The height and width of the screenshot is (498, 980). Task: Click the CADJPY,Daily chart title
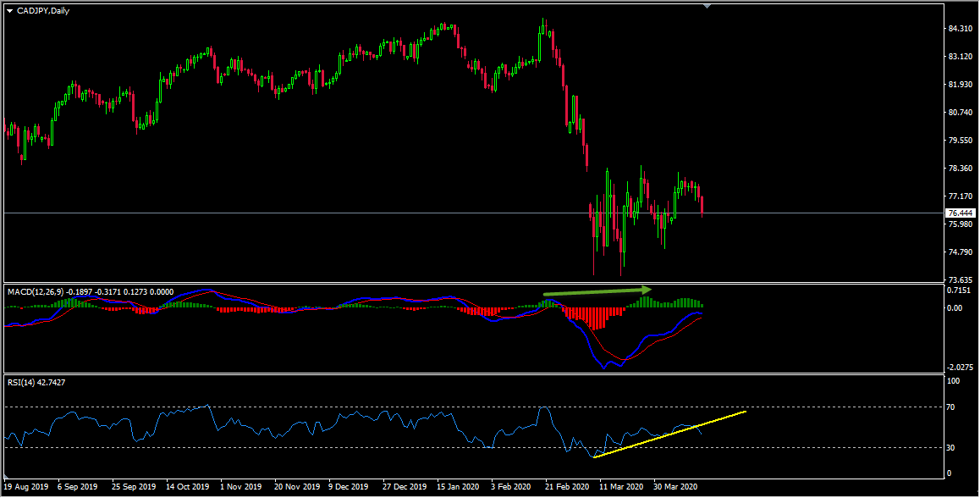[x=43, y=11]
